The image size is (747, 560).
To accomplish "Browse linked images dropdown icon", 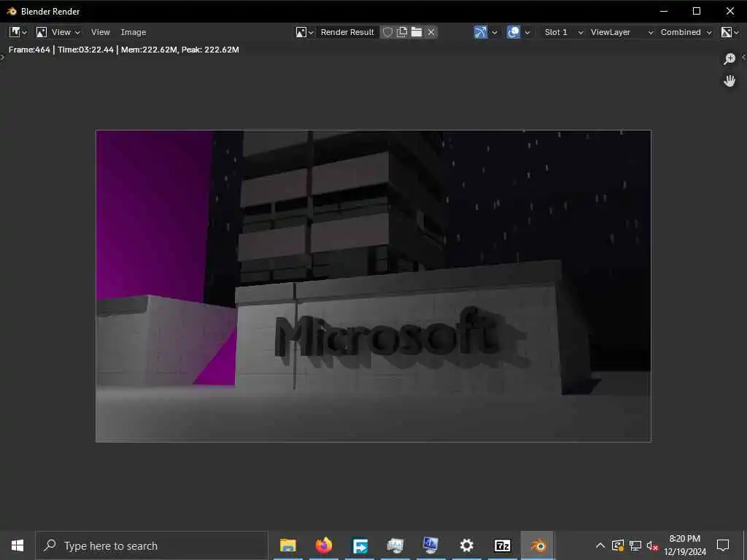I will pyautogui.click(x=304, y=32).
